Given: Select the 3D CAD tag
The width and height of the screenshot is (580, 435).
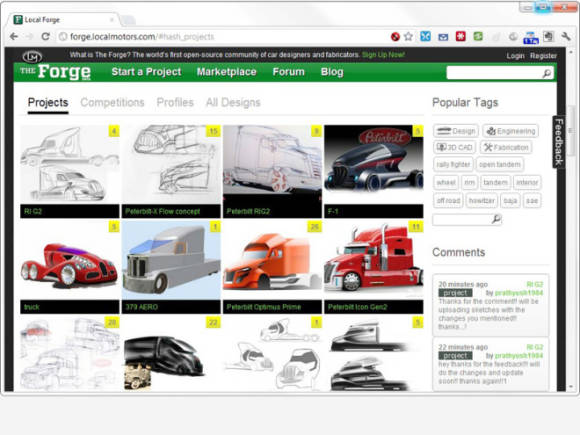Looking at the screenshot, I should coord(454,147).
